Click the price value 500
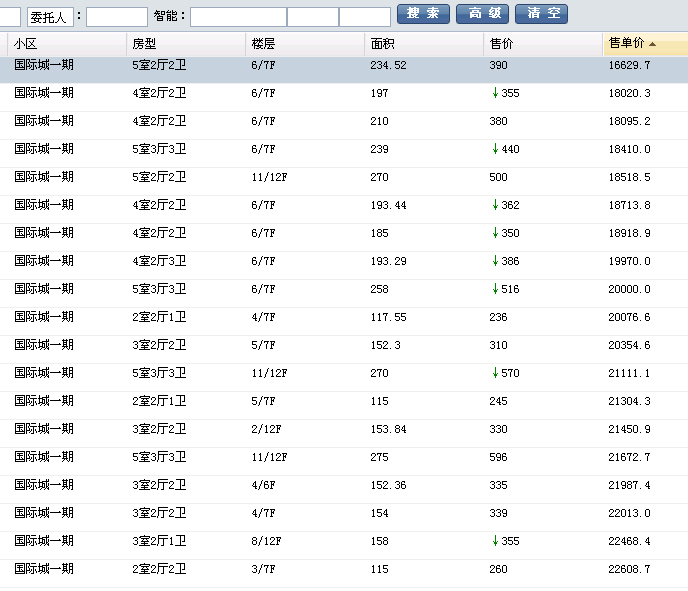The height and width of the screenshot is (591, 688). click(498, 177)
